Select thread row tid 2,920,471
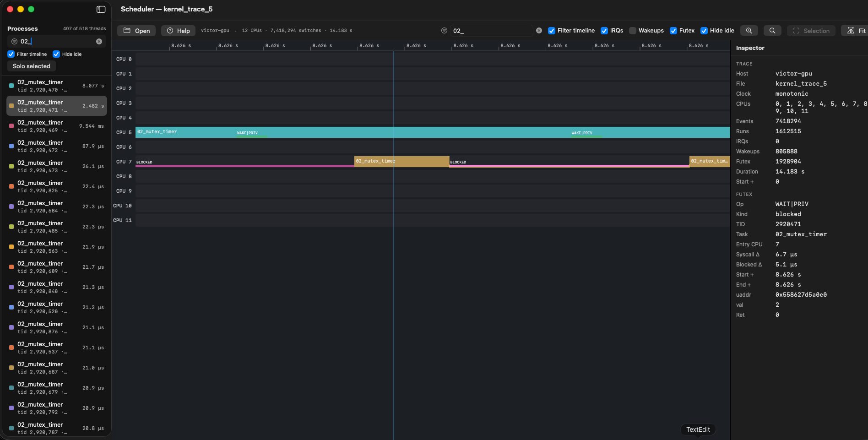The image size is (868, 440). tap(57, 106)
